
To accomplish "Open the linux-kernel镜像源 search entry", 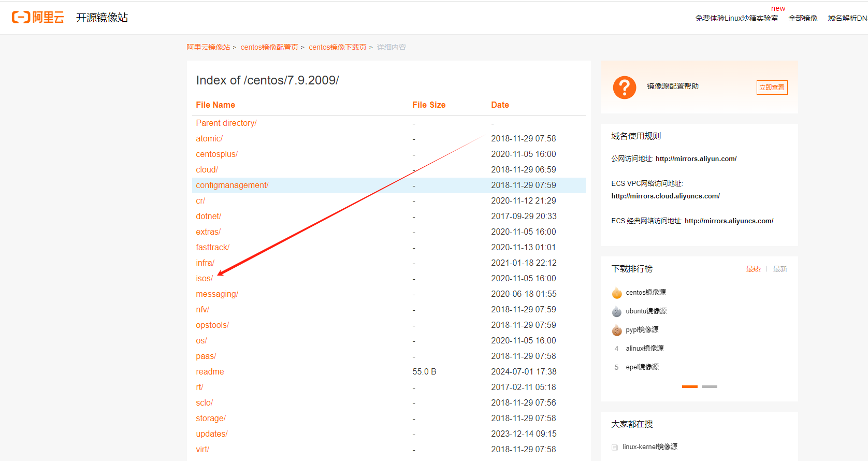I will point(650,447).
